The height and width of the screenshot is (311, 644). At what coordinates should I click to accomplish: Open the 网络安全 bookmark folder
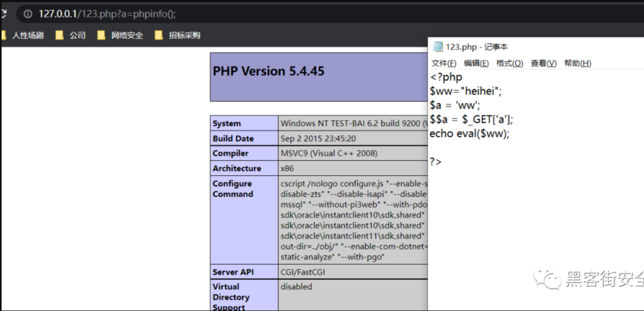[120, 36]
